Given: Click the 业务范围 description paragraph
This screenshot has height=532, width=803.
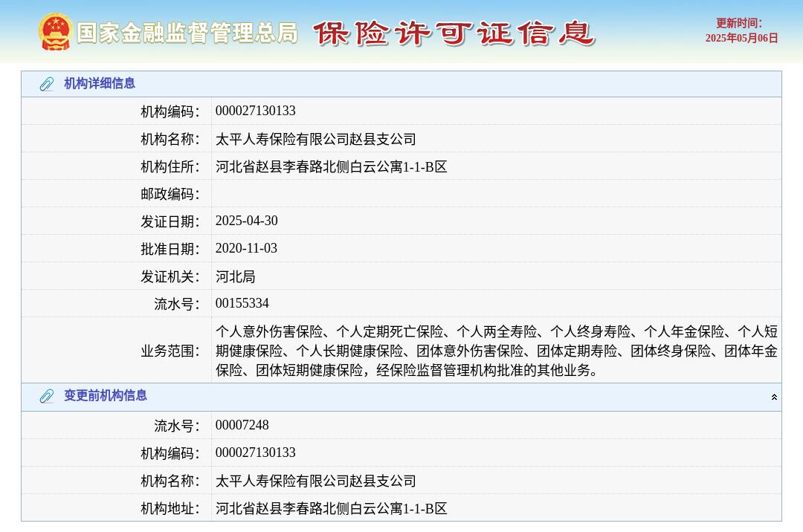Looking at the screenshot, I should 497,351.
